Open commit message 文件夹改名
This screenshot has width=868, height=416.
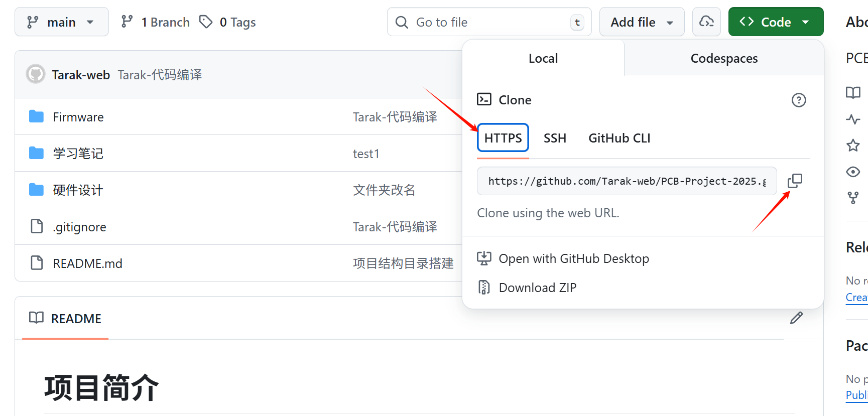coord(384,190)
